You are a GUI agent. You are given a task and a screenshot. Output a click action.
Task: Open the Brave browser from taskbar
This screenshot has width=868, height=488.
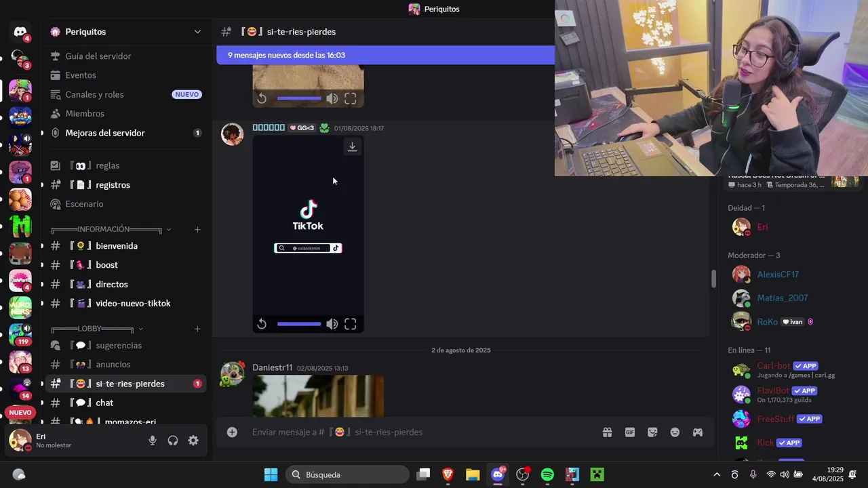click(448, 474)
